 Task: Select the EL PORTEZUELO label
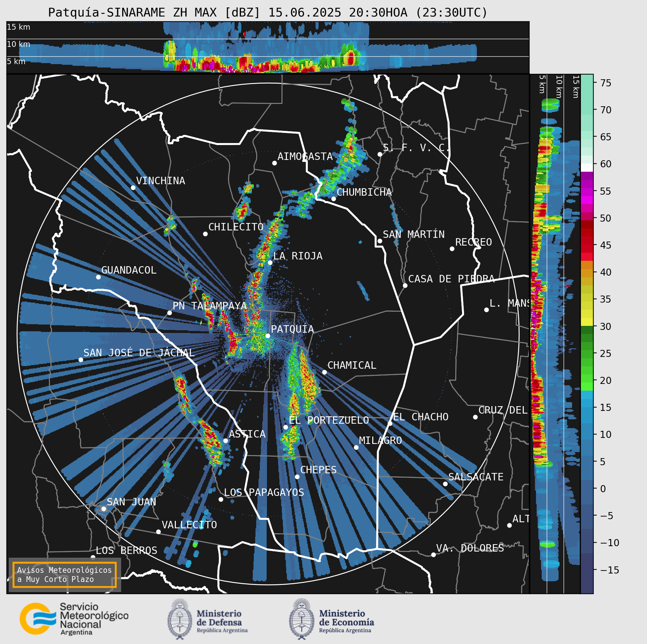coord(329,420)
